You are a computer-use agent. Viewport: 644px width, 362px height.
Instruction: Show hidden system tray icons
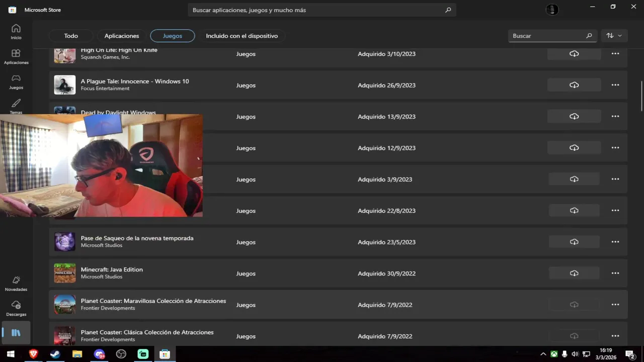click(543, 354)
